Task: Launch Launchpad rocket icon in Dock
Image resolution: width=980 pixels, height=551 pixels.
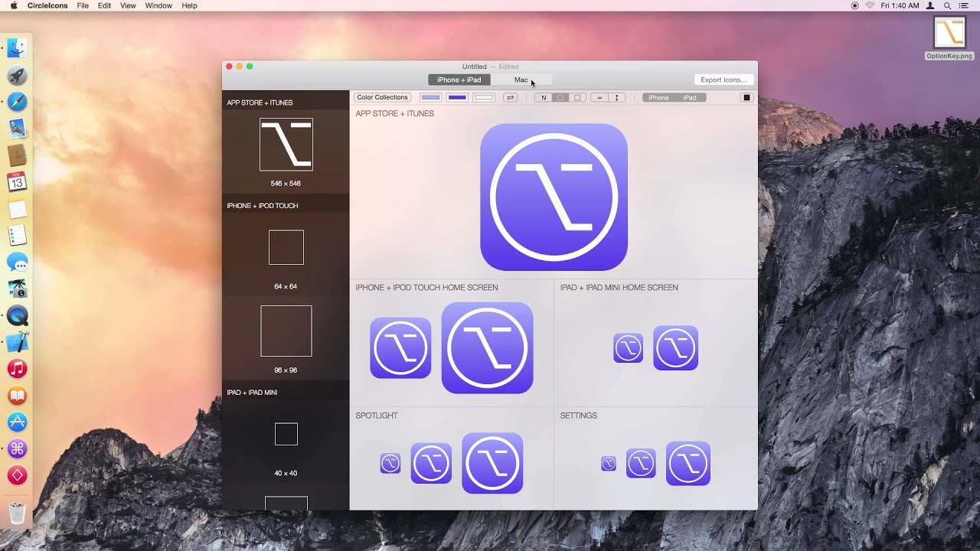Action: coord(17,76)
